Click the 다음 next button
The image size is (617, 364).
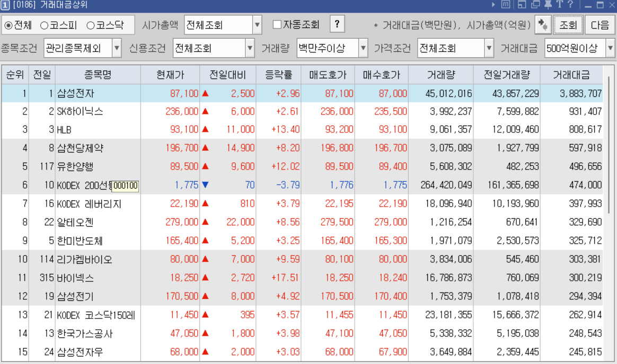point(600,25)
